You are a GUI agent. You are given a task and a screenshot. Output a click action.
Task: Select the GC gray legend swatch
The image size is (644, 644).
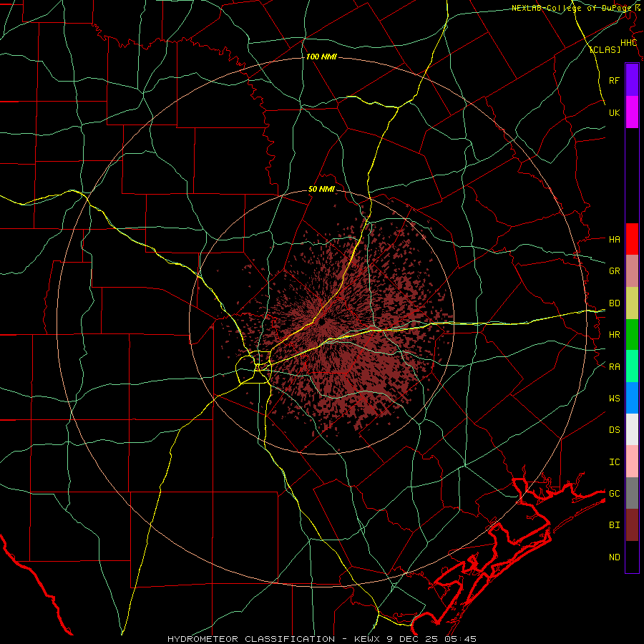[632, 493]
